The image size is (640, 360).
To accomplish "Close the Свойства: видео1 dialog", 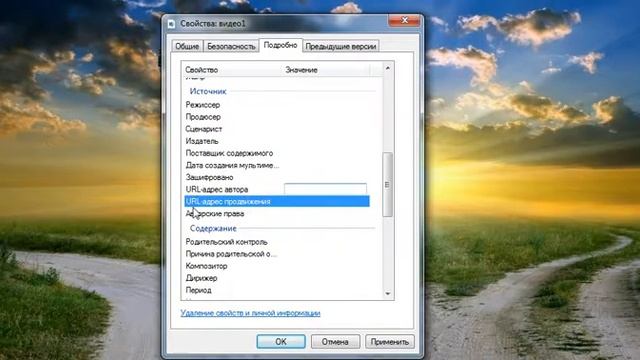I will click(x=404, y=20).
